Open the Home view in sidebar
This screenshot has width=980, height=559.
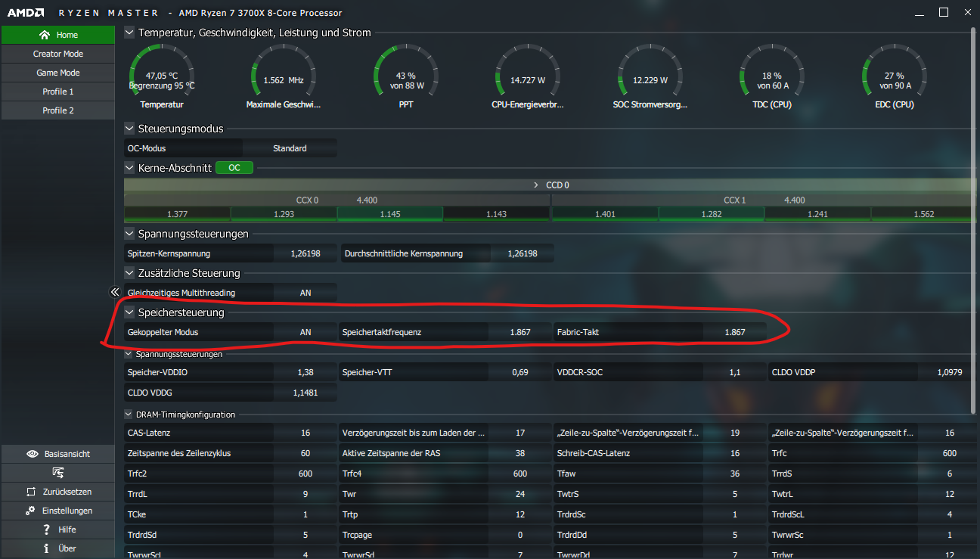tap(58, 35)
